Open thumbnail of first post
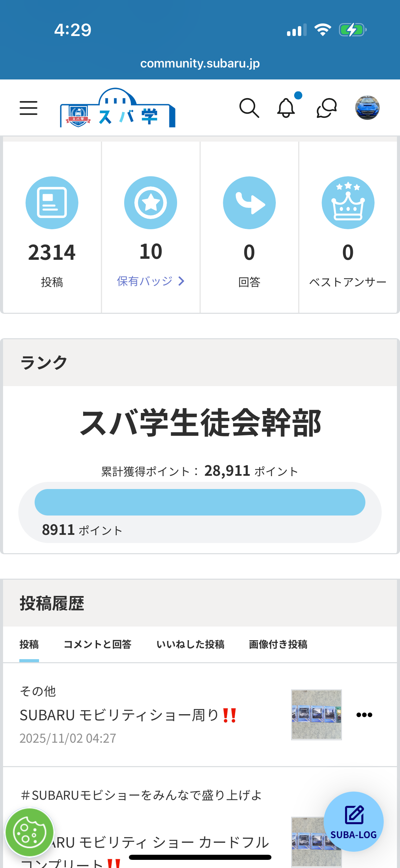 [x=316, y=715]
